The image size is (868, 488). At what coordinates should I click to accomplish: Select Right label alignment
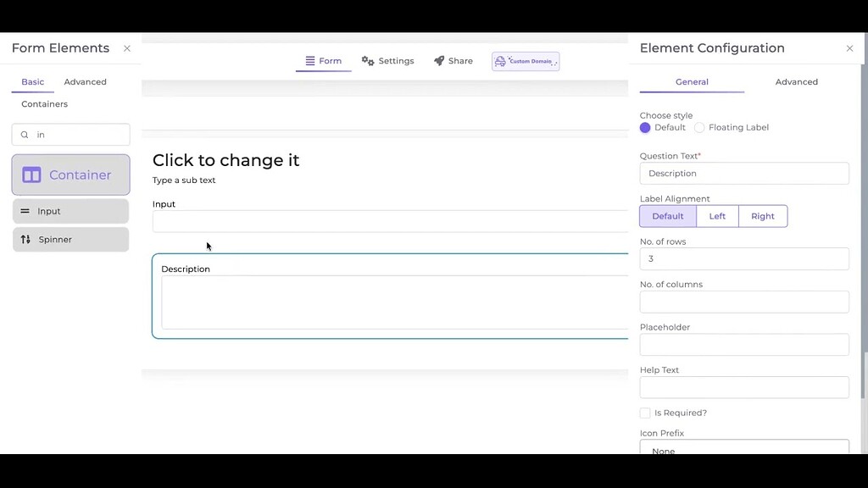[762, 216]
